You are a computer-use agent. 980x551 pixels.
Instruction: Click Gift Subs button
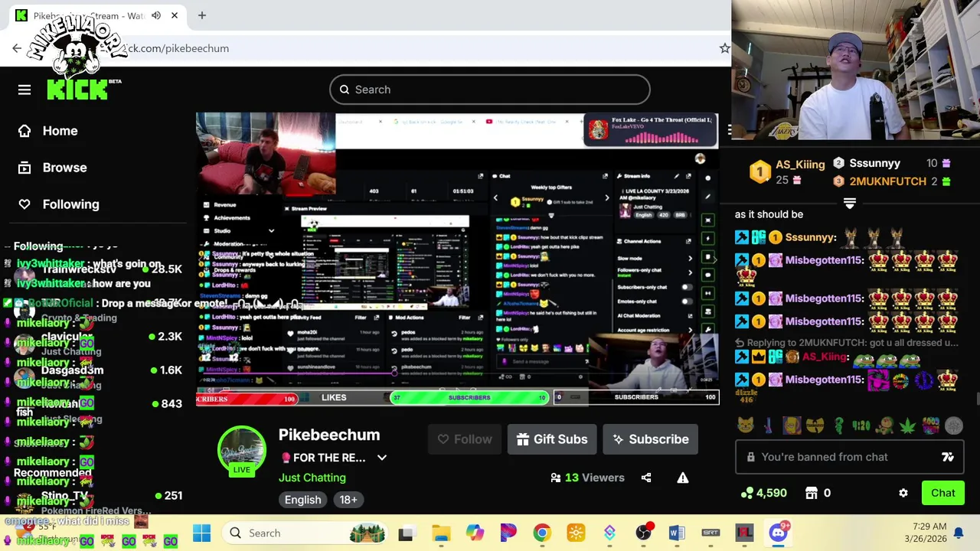point(552,439)
